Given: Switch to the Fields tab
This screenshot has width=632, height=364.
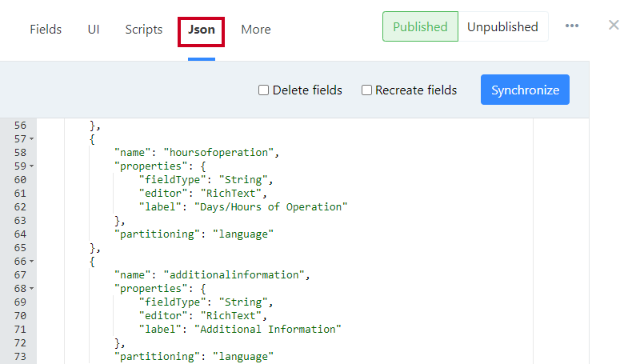Looking at the screenshot, I should click(46, 30).
